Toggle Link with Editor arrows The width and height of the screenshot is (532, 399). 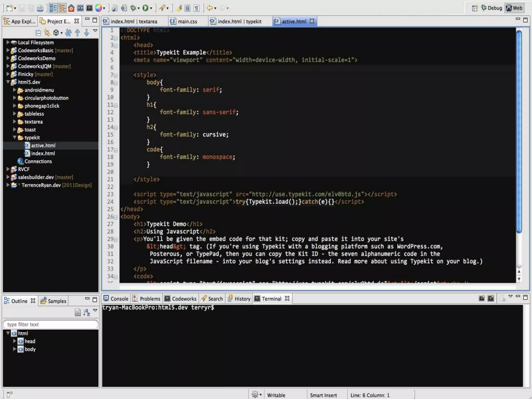47,33
